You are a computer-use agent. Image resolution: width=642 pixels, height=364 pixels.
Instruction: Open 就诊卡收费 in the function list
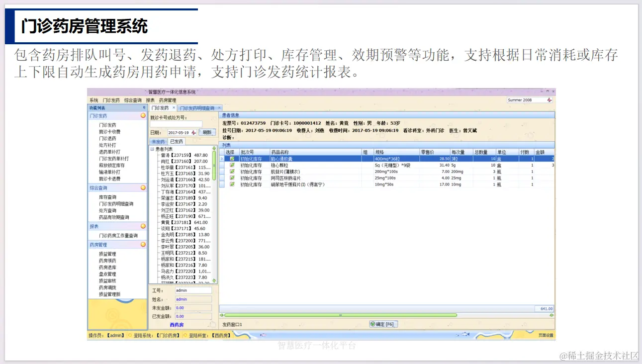point(109,132)
